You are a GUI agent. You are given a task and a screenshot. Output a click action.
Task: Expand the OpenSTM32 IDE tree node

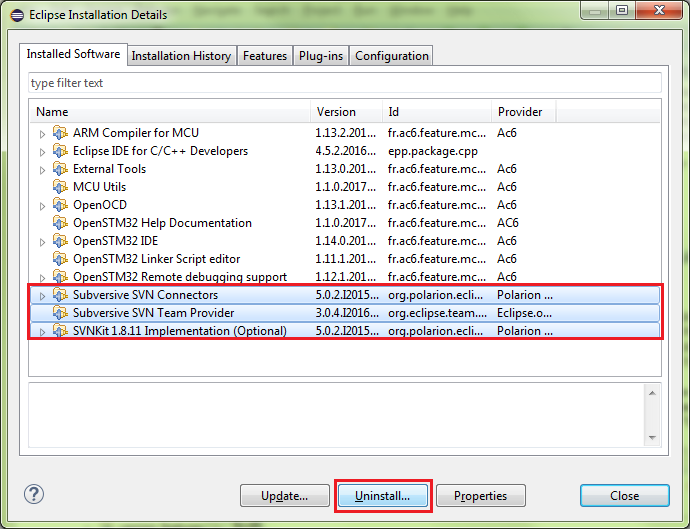[42, 241]
